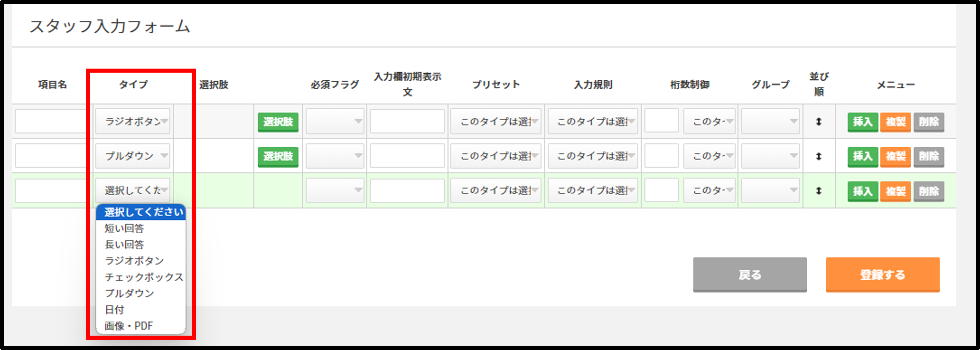Click the 削除 button in the third row
The width and height of the screenshot is (980, 350).
[928, 191]
